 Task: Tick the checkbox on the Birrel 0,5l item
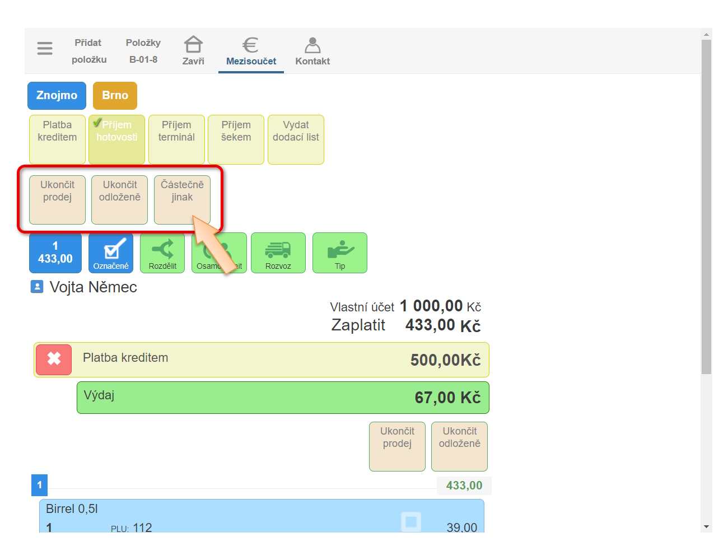click(x=410, y=522)
